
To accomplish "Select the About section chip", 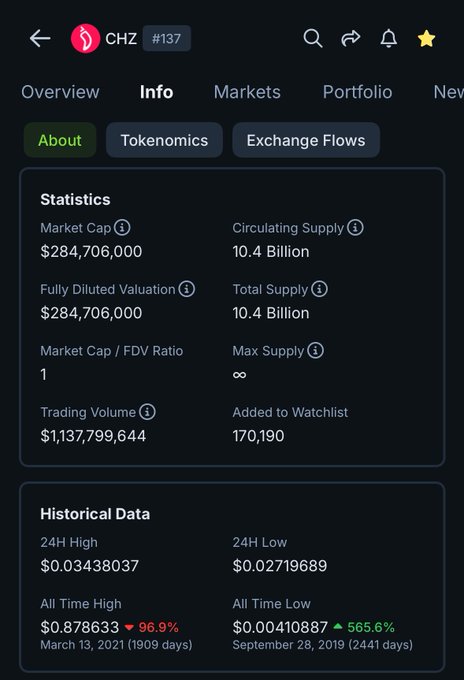I will click(60, 140).
